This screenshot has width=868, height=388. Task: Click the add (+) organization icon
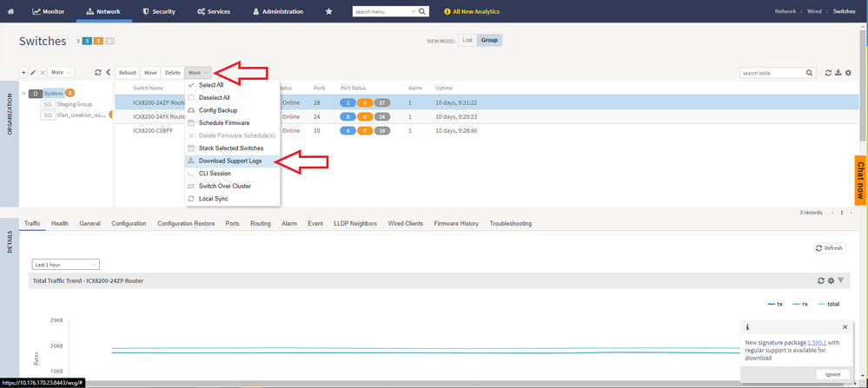click(x=24, y=73)
